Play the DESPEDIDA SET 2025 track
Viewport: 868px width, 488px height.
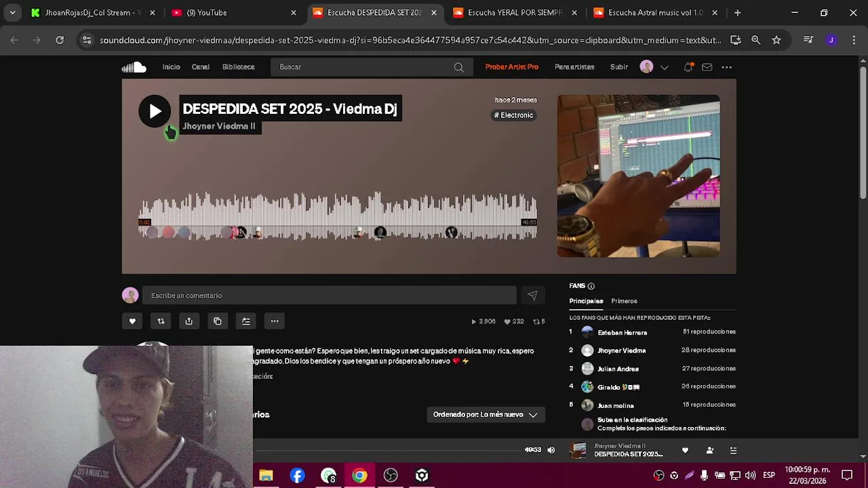coord(155,111)
